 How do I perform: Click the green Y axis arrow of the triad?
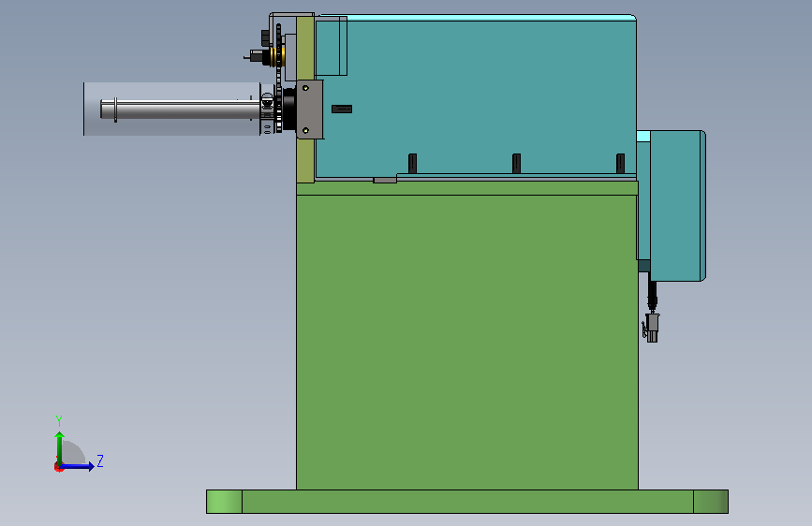pos(60,447)
